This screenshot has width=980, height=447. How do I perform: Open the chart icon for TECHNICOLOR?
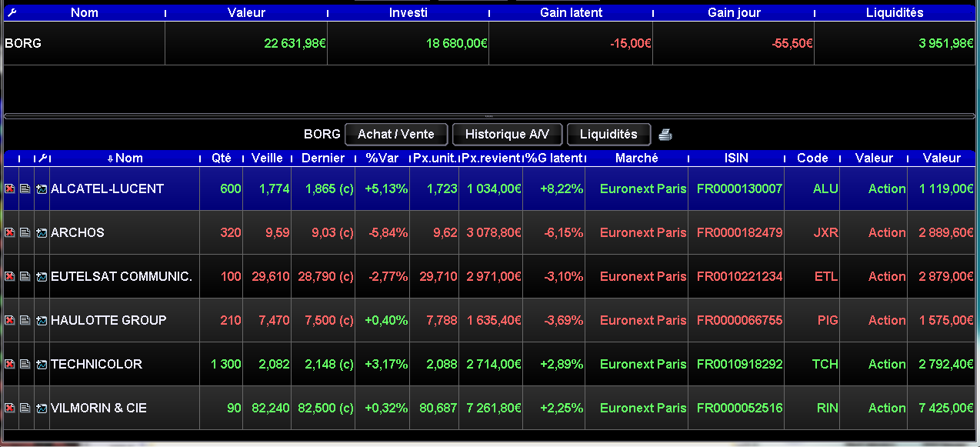[41, 364]
